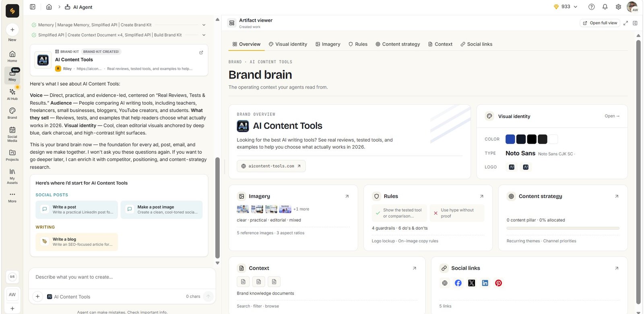Open settings gear icon
644x314 pixels.
[x=619, y=7]
